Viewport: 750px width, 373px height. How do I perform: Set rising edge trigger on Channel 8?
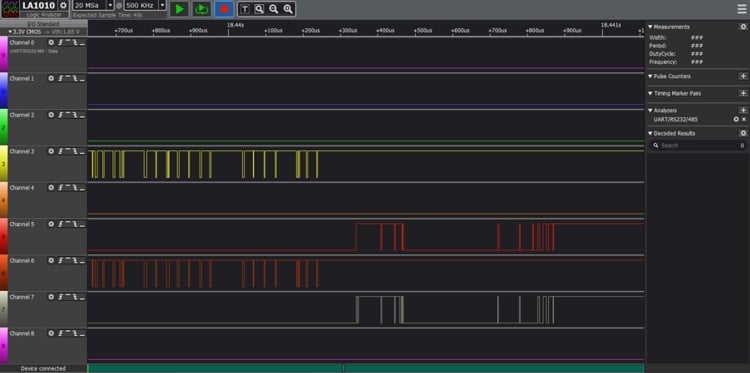[60, 333]
